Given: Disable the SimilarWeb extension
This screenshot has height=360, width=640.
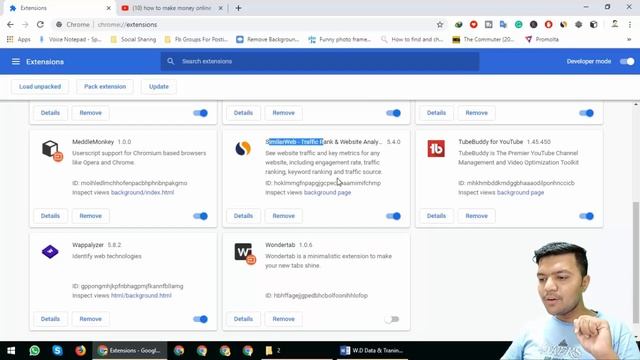Looking at the screenshot, I should [x=393, y=216].
